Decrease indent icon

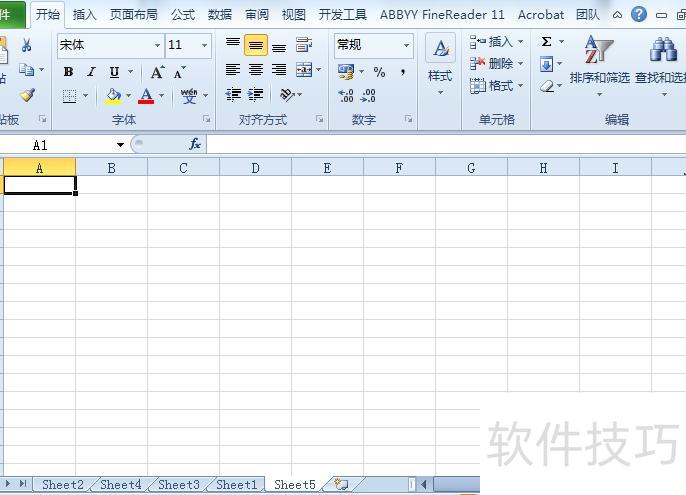click(x=233, y=95)
